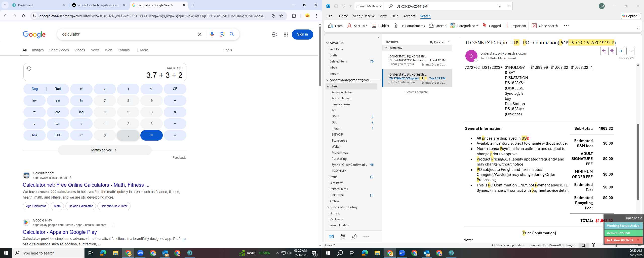Image resolution: width=644 pixels, height=258 pixels.
Task: Clear the Outlook search box with X
Action: (508, 6)
